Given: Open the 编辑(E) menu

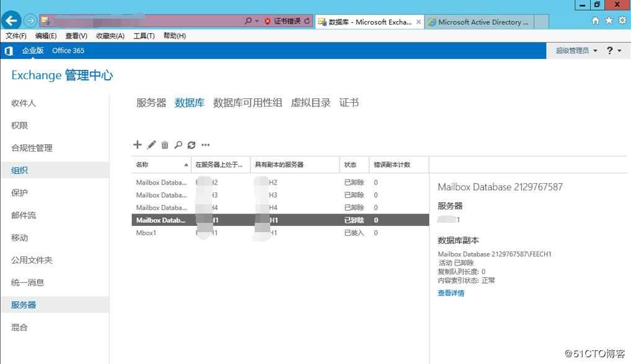Looking at the screenshot, I should click(46, 36).
